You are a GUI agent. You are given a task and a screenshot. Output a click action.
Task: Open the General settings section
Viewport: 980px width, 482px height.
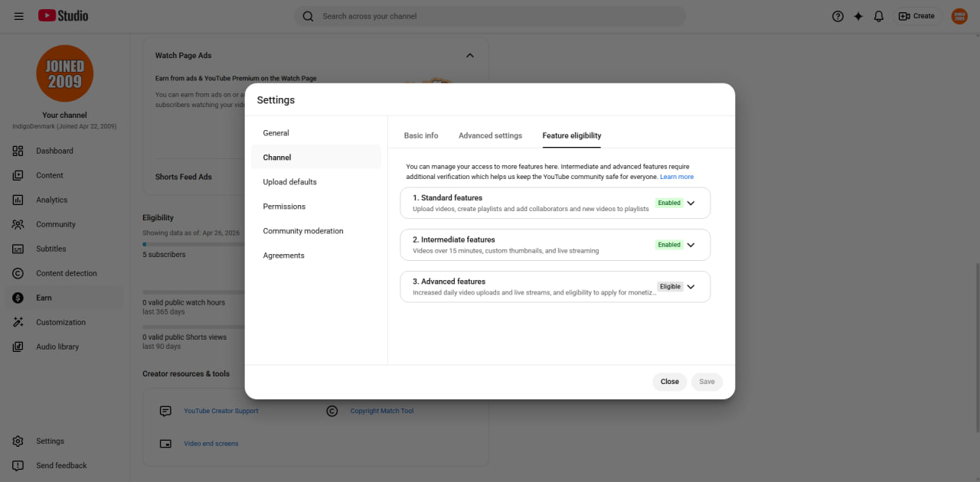point(315,133)
